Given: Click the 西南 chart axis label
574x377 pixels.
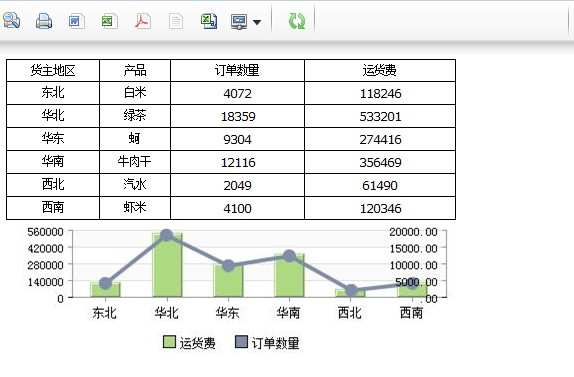Looking at the screenshot, I should [x=411, y=313].
